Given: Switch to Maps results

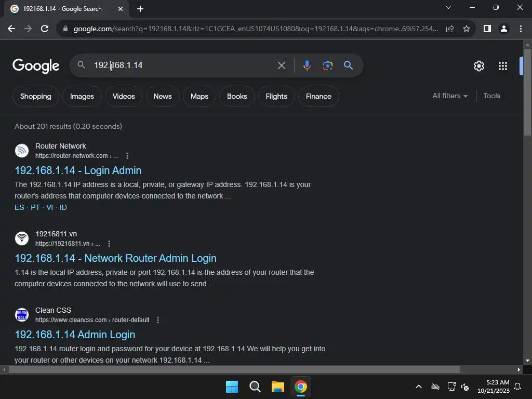Looking at the screenshot, I should (x=199, y=96).
